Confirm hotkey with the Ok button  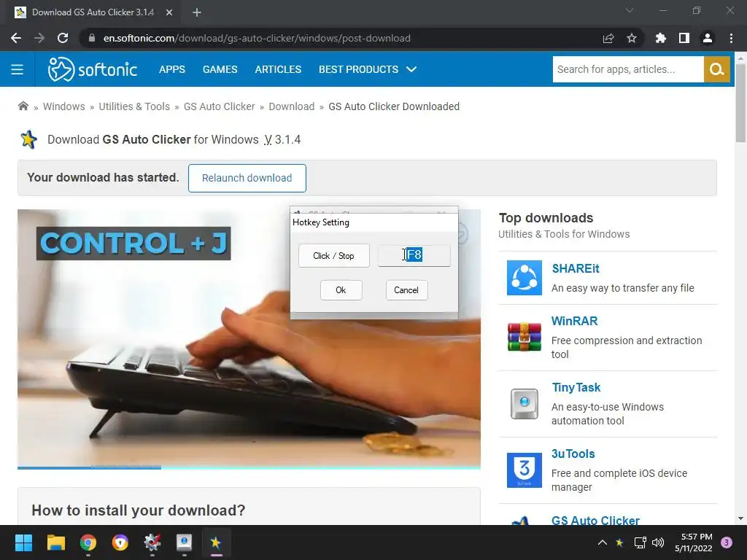click(341, 290)
